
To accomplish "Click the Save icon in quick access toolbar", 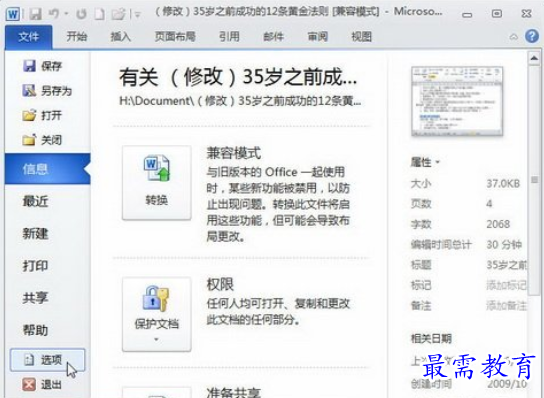I will pyautogui.click(x=35, y=14).
